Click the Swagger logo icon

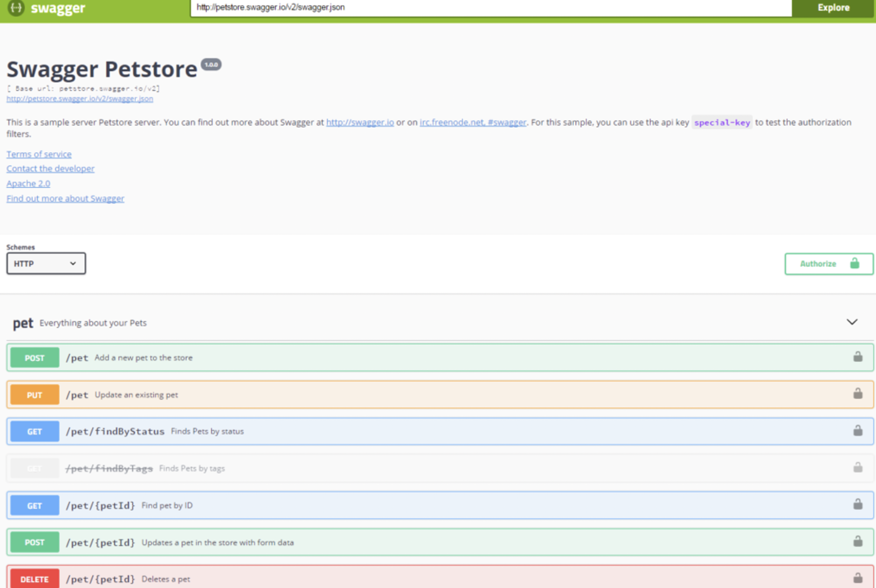click(16, 7)
